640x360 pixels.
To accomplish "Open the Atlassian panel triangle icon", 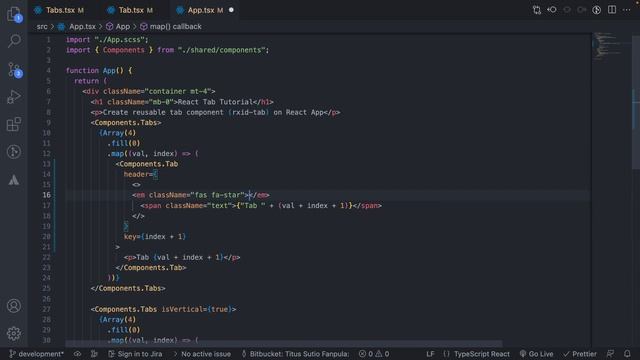I will click(14, 180).
